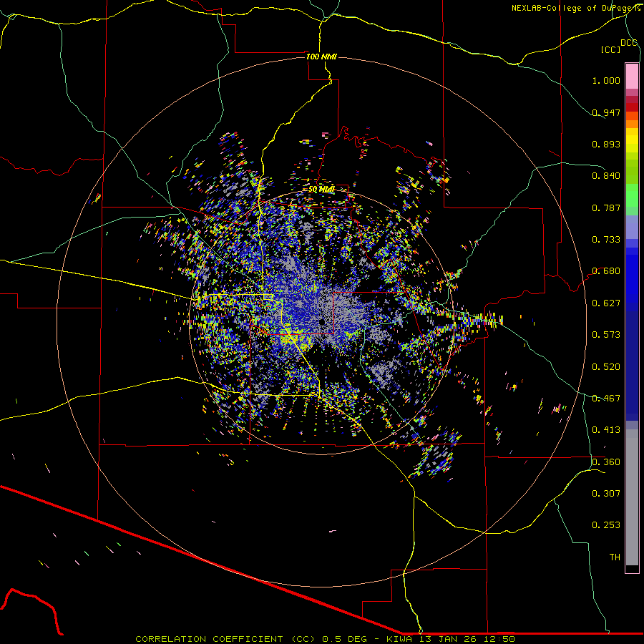Click the 0.680 scale value

[x=606, y=271]
